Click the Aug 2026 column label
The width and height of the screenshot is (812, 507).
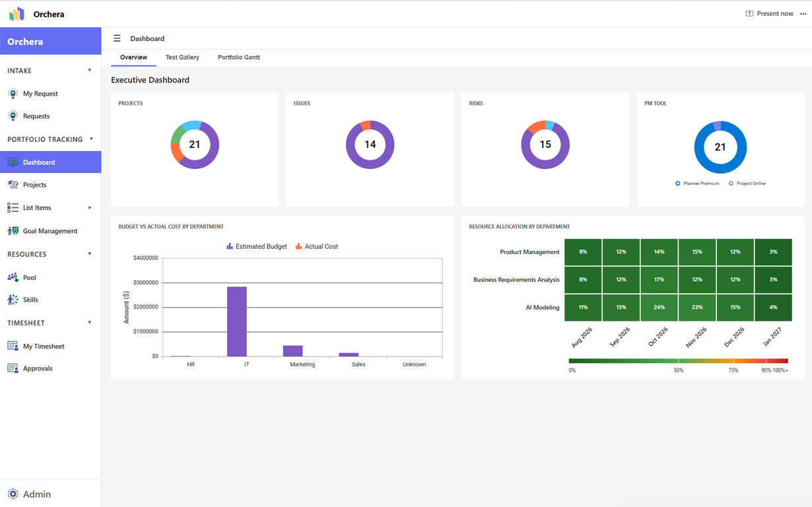(582, 337)
